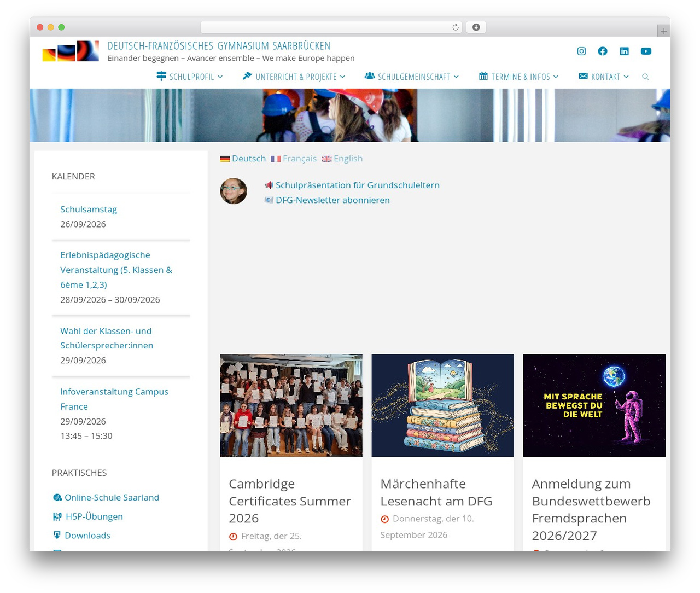700x593 pixels.
Task: Expand the Unterricht & Projekte chevron
Action: coord(343,77)
